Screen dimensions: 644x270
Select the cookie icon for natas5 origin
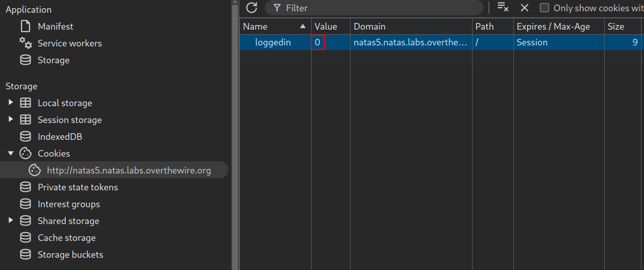pos(35,170)
